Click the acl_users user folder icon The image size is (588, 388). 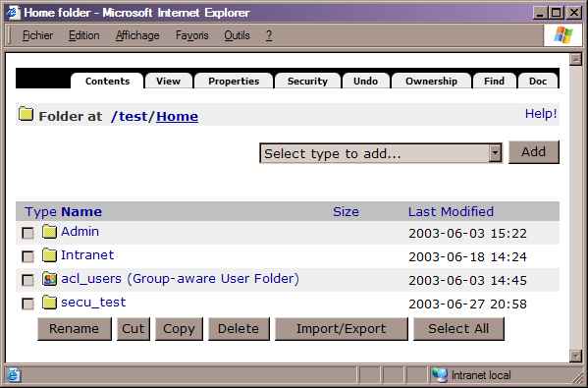[x=49, y=279]
